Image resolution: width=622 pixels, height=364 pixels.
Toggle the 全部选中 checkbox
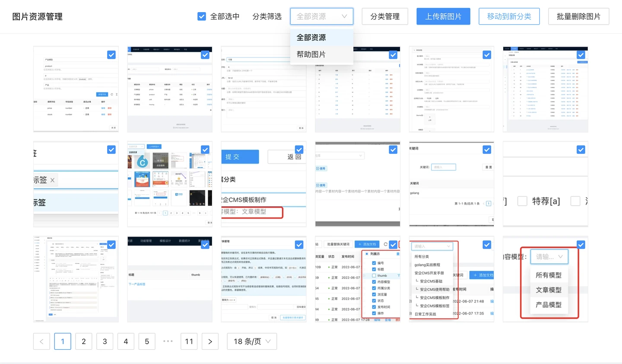click(202, 16)
